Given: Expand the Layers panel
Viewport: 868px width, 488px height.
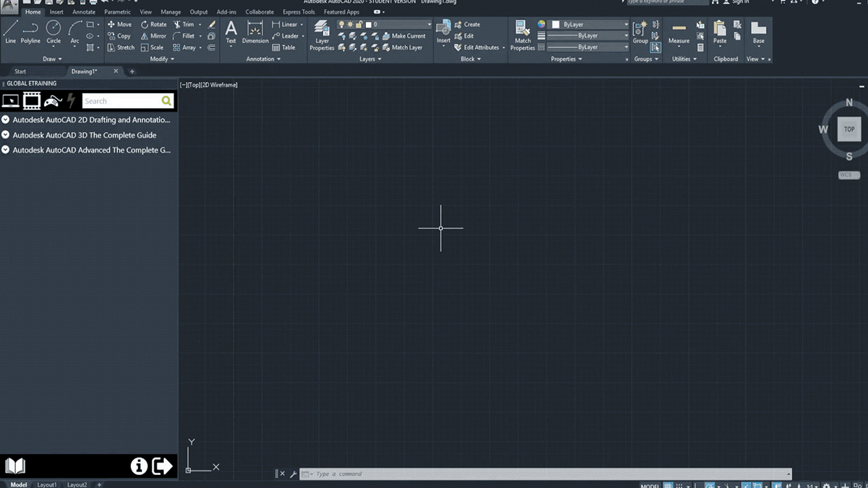Looking at the screenshot, I should point(370,59).
